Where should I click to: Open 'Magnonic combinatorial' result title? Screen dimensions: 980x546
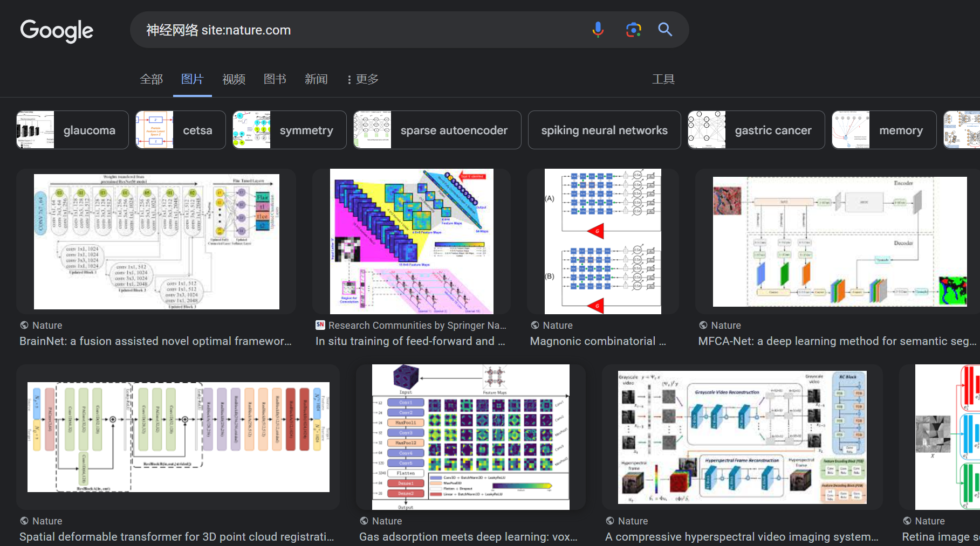click(598, 341)
